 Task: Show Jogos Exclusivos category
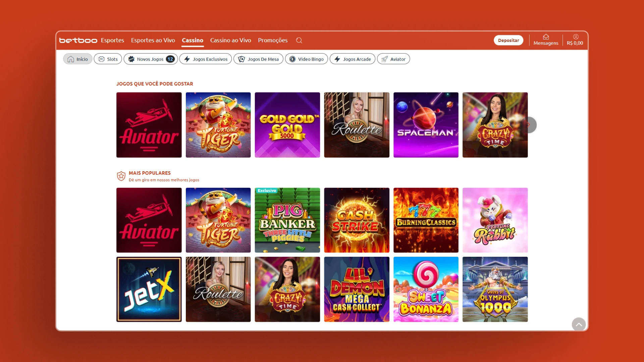point(205,59)
